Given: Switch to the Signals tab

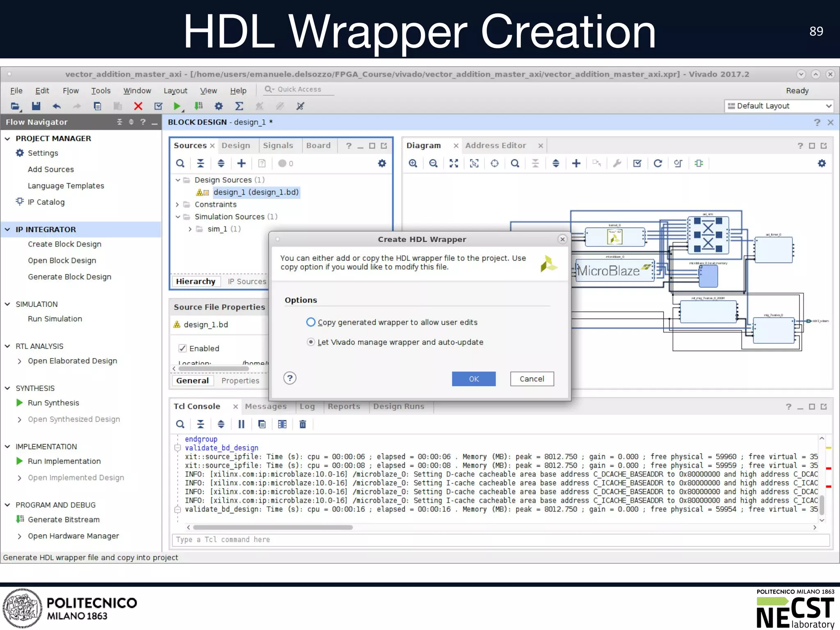Looking at the screenshot, I should (x=278, y=146).
